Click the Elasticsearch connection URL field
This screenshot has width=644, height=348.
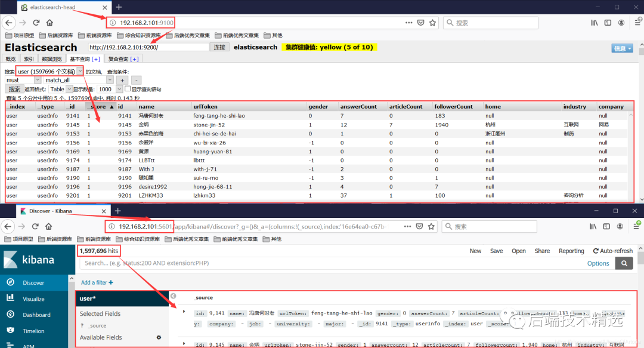pyautogui.click(x=148, y=47)
